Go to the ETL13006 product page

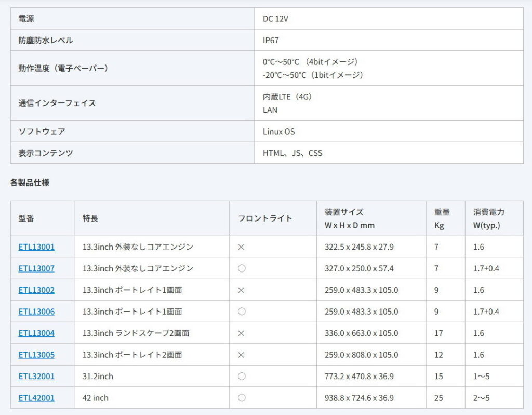[36, 312]
